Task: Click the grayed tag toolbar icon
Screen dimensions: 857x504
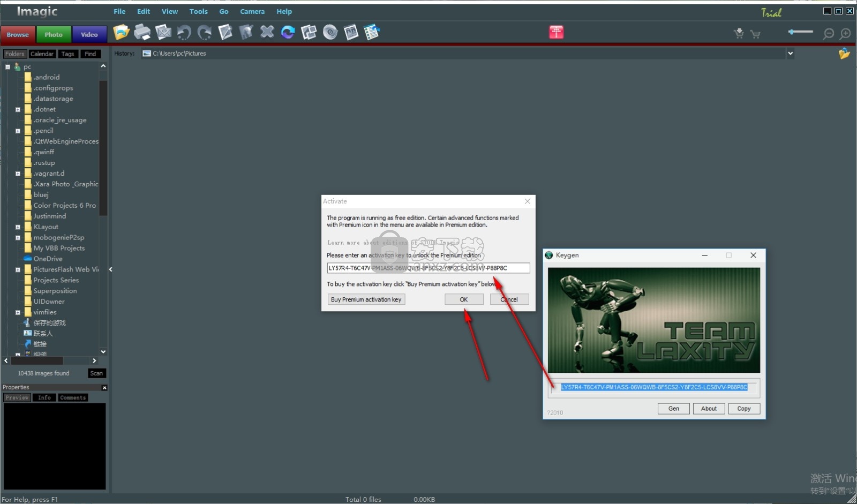Action: coord(246,33)
